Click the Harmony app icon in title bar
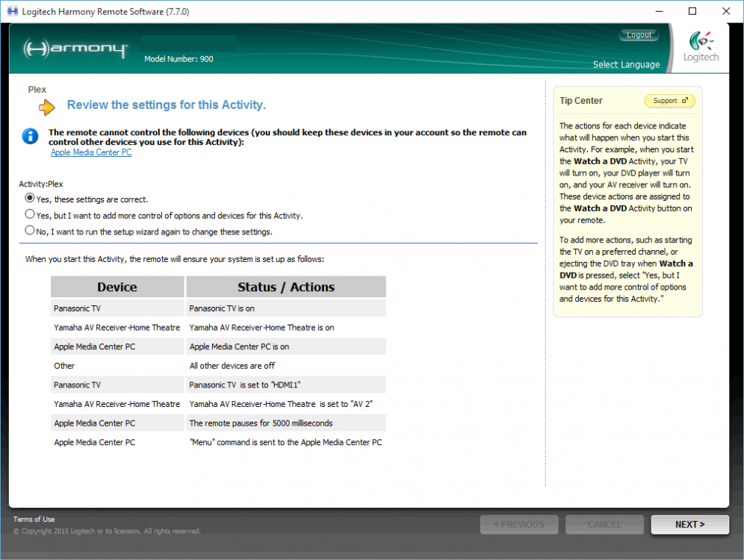The width and height of the screenshot is (744, 560). pos(13,11)
